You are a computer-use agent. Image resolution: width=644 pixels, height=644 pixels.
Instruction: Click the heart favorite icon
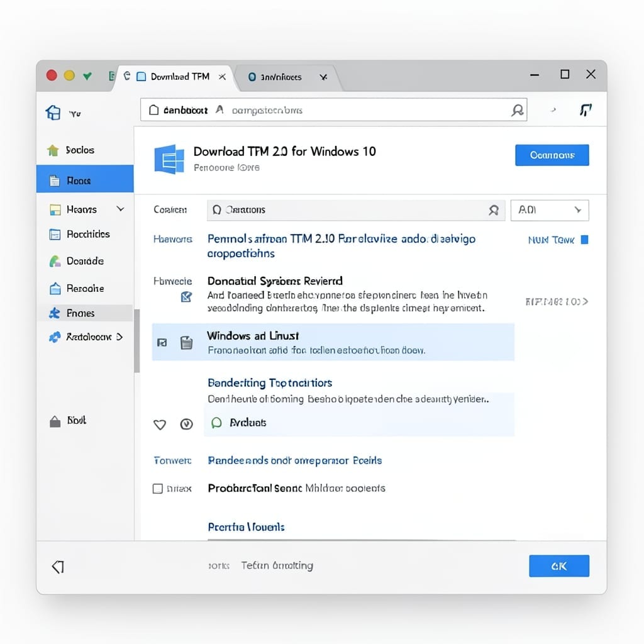click(x=160, y=425)
